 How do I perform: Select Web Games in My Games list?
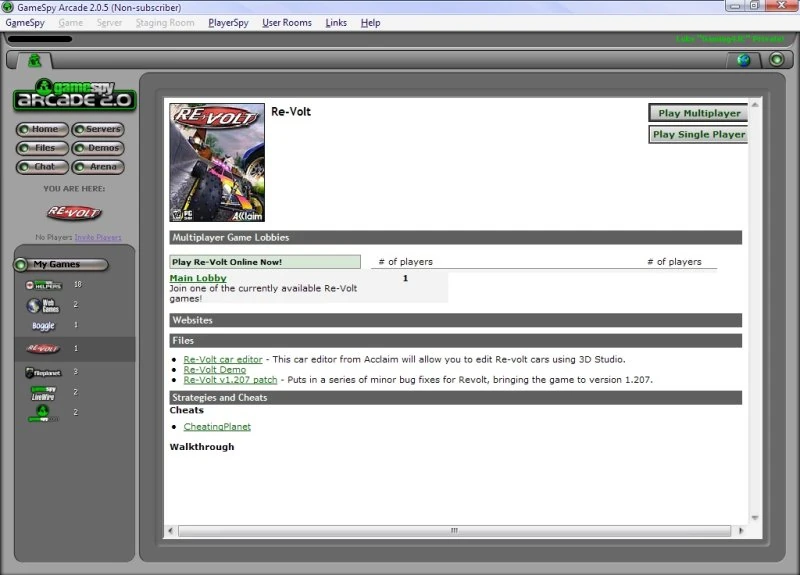pos(43,305)
